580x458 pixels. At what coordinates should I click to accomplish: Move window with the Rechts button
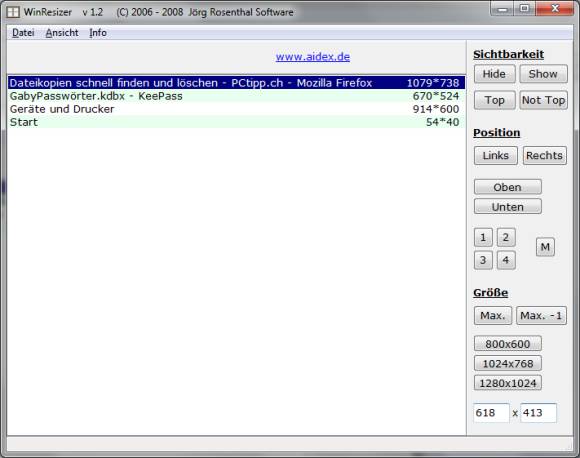point(544,155)
